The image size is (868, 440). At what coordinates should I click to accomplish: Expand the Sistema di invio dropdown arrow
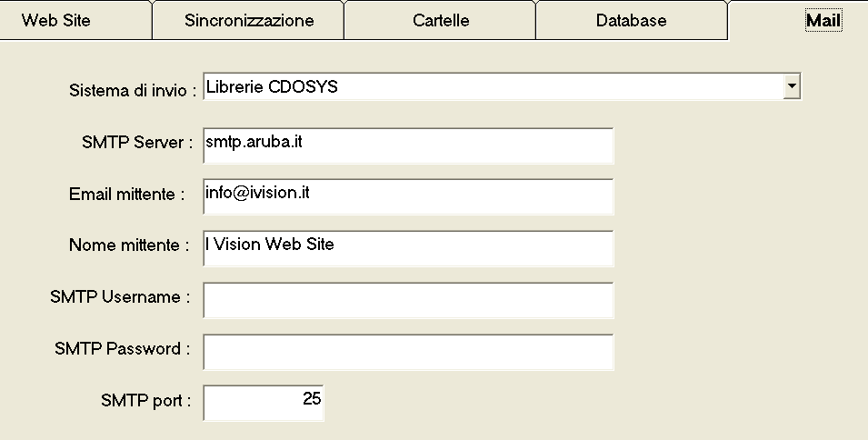point(792,87)
